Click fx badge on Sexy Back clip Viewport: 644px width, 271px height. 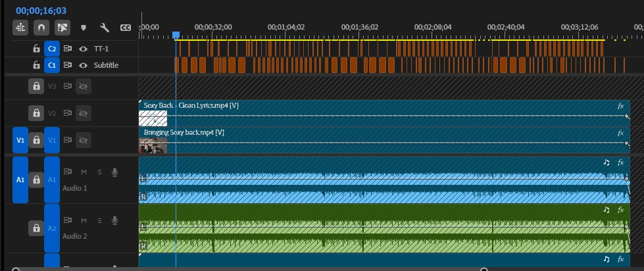pyautogui.click(x=620, y=106)
